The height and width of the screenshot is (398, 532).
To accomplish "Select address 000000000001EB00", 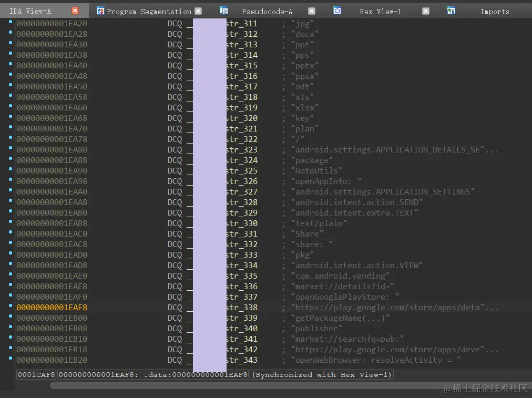I will 52,318.
